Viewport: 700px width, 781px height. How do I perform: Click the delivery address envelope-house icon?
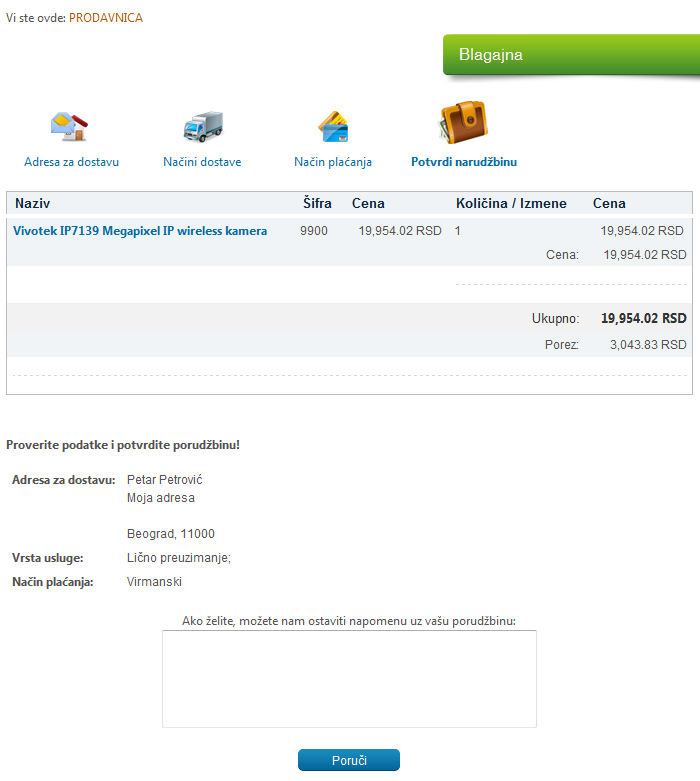(69, 127)
